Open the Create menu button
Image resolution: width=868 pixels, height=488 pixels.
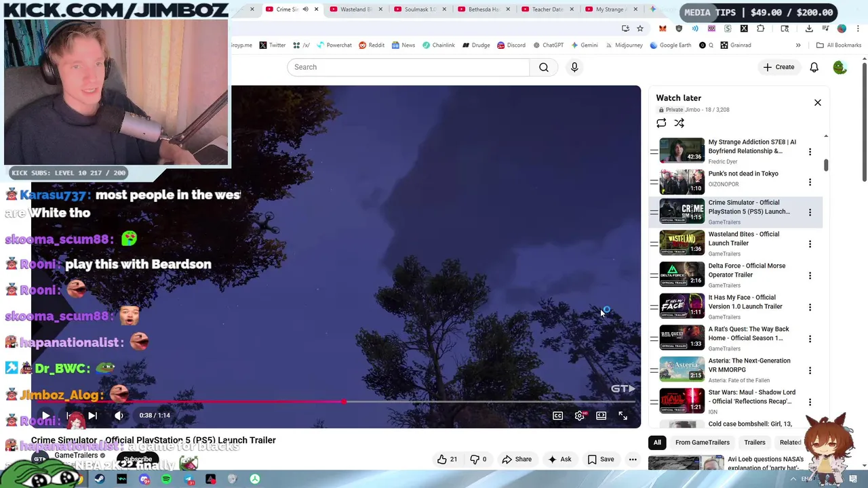[x=778, y=67]
